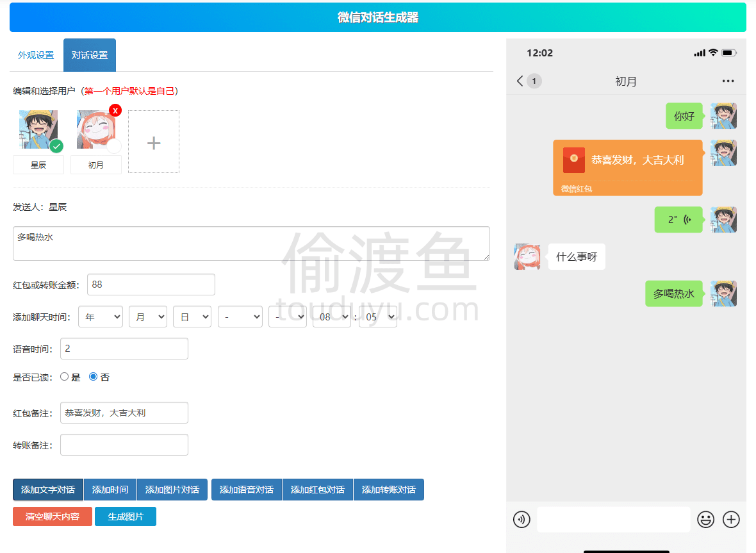Click 添加转账对话 button
This screenshot has width=756, height=553.
[x=389, y=490]
